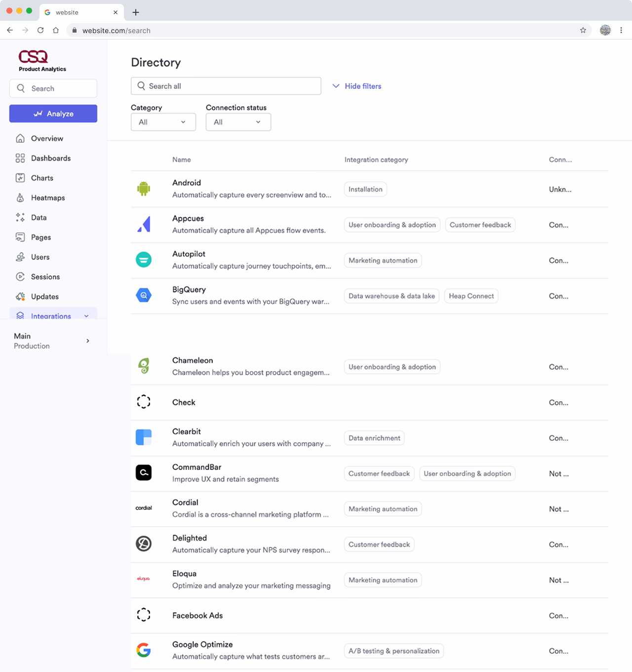Viewport: 632px width, 672px height.
Task: Click the BigQuery hexagon icon
Action: pos(144,295)
